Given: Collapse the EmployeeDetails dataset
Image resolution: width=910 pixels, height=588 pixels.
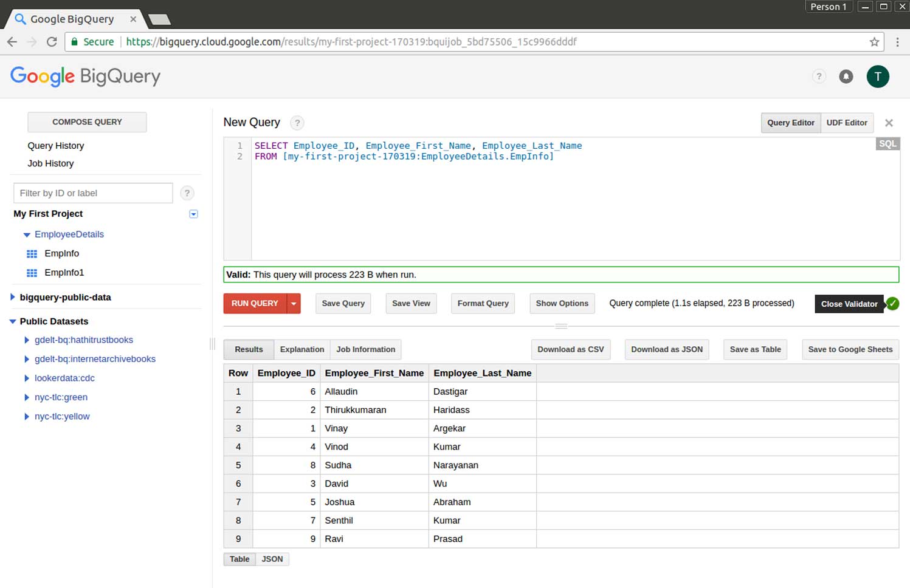Looking at the screenshot, I should (x=26, y=234).
